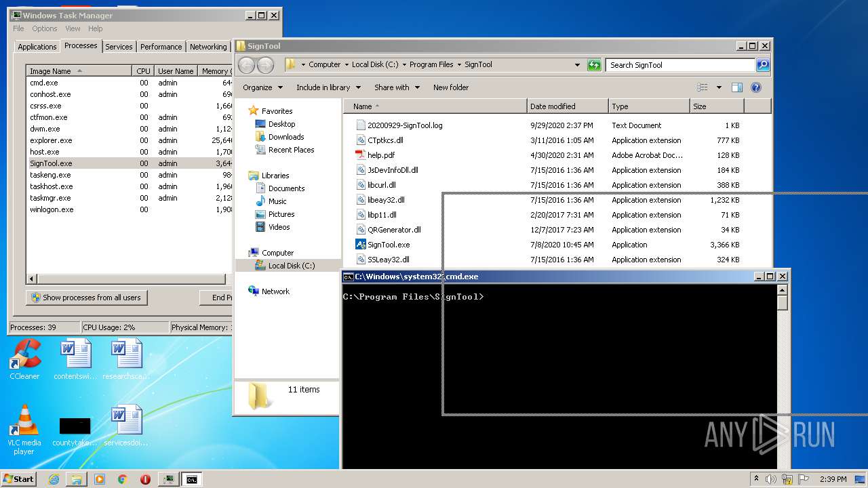
Task: Select QRGenerator.dll in the file list
Action: click(388, 230)
